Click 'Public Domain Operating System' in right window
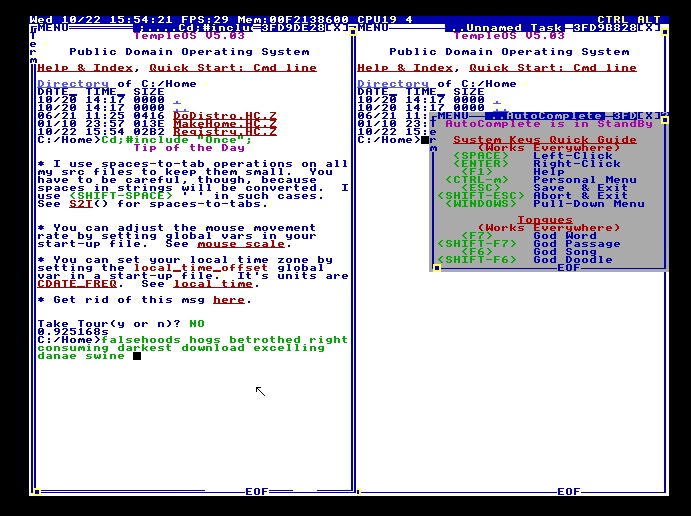This screenshot has width=691, height=516. (509, 52)
